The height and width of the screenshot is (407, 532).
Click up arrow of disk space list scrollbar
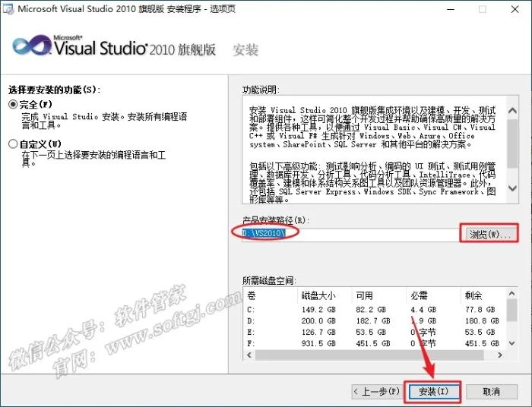click(x=511, y=293)
